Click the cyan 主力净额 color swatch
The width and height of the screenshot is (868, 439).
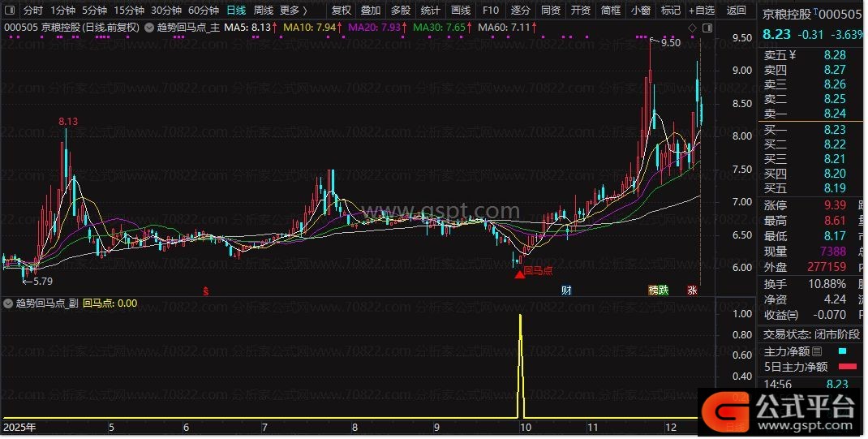[x=841, y=351]
